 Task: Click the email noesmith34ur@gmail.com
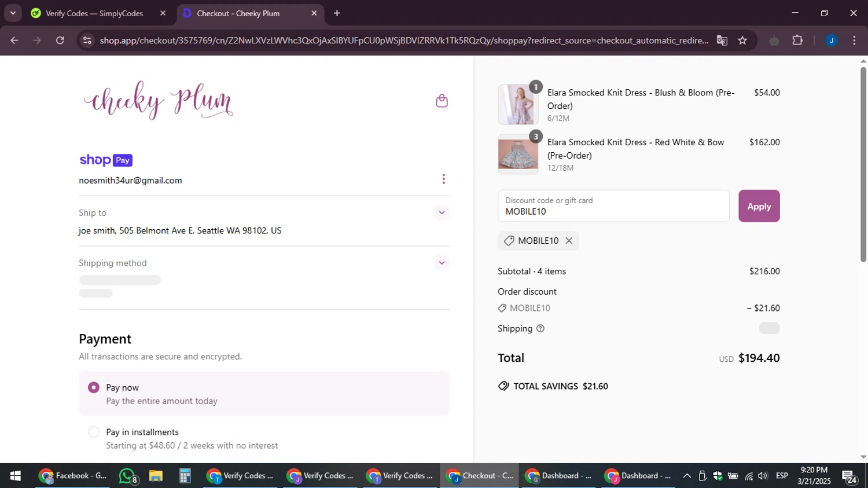[130, 181]
